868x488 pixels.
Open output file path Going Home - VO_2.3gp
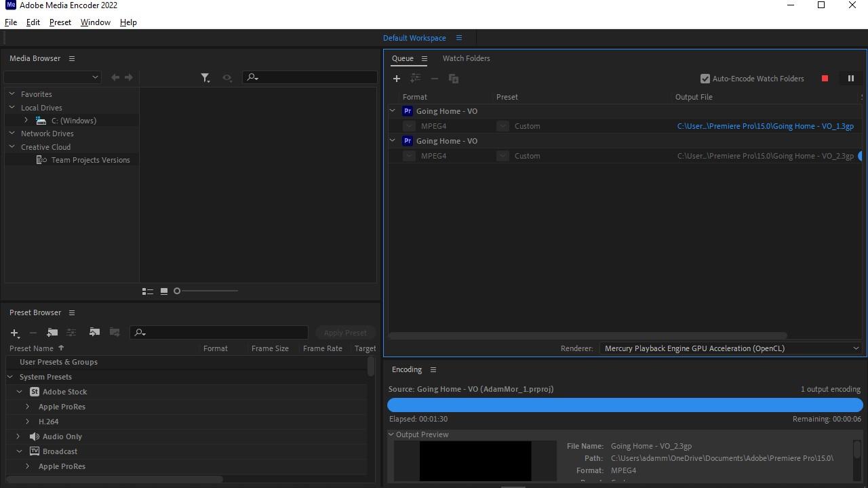[x=766, y=156]
